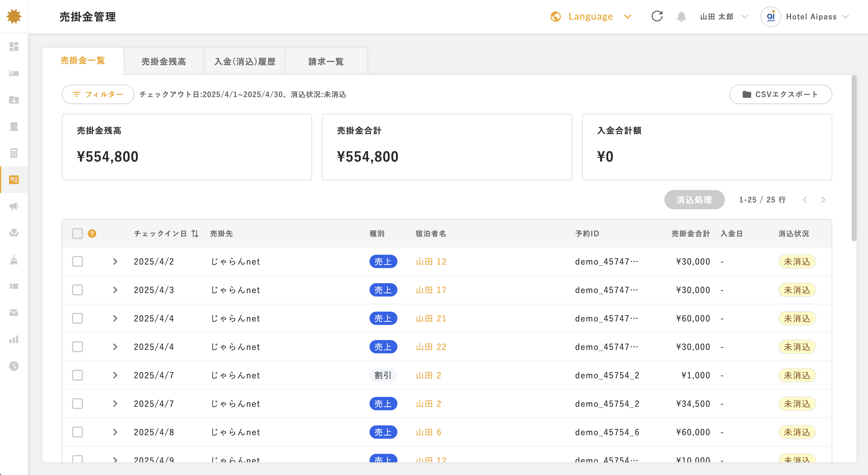Click the 売掛金残高 ¥554,800 card
The image size is (868, 475).
pyautogui.click(x=187, y=147)
